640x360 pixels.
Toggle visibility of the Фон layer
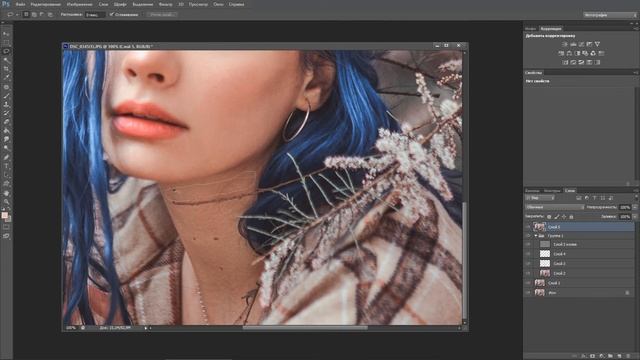tap(528, 293)
